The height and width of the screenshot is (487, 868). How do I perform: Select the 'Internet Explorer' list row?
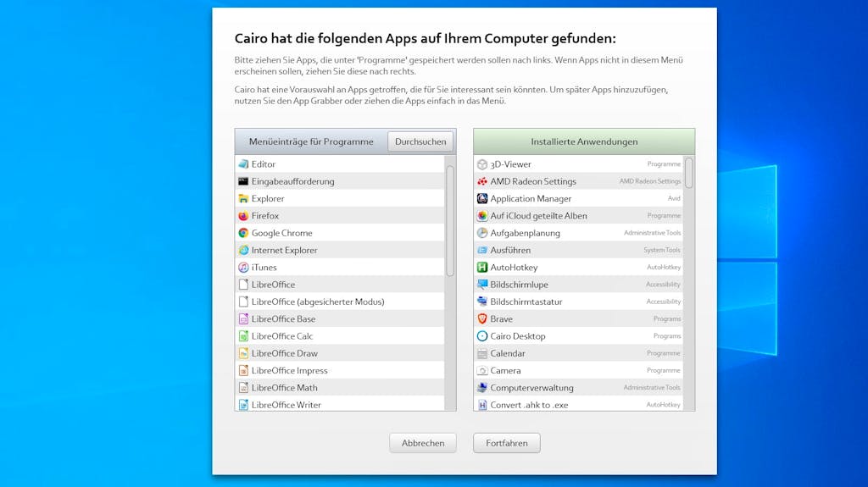339,250
